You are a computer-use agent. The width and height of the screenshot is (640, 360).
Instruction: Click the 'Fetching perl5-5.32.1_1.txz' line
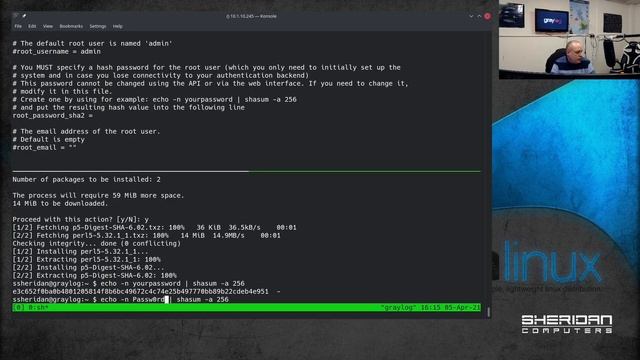tap(147, 235)
